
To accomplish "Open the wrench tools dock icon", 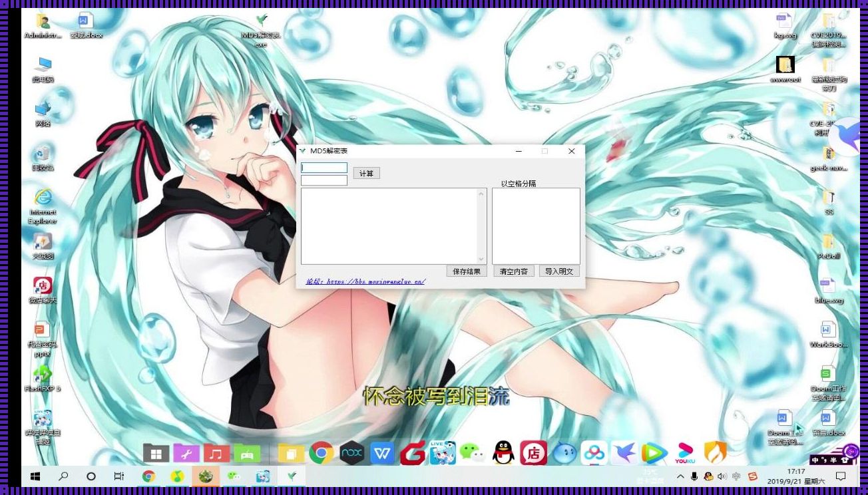I will click(x=186, y=454).
